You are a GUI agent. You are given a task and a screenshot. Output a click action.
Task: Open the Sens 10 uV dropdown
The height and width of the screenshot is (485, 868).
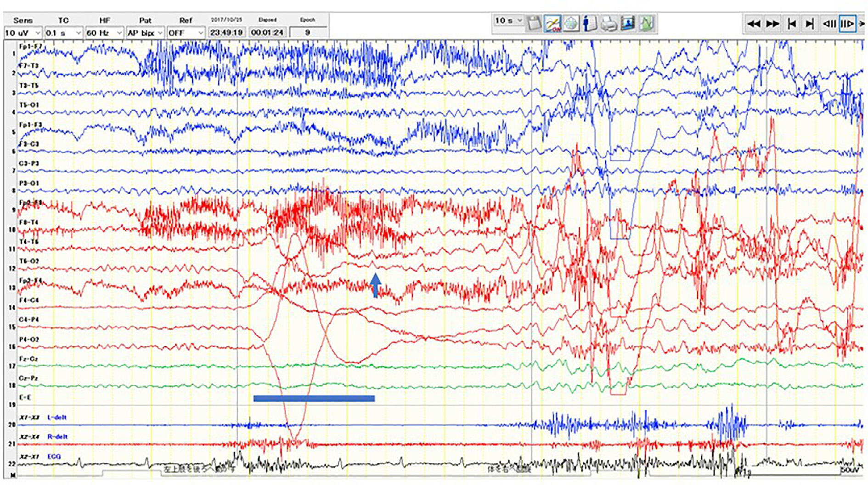23,33
